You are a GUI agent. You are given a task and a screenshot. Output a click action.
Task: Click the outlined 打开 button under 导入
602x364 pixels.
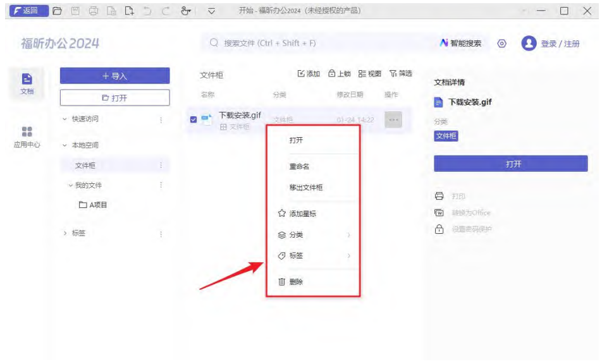115,98
